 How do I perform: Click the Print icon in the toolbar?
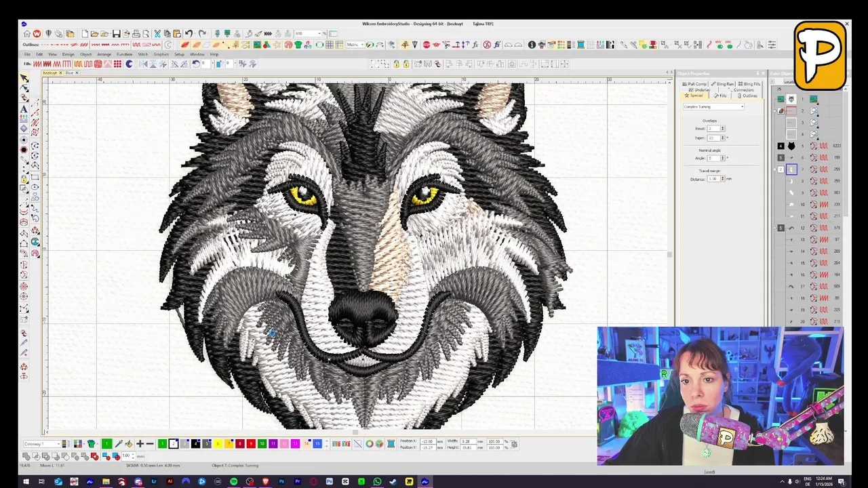click(x=136, y=33)
